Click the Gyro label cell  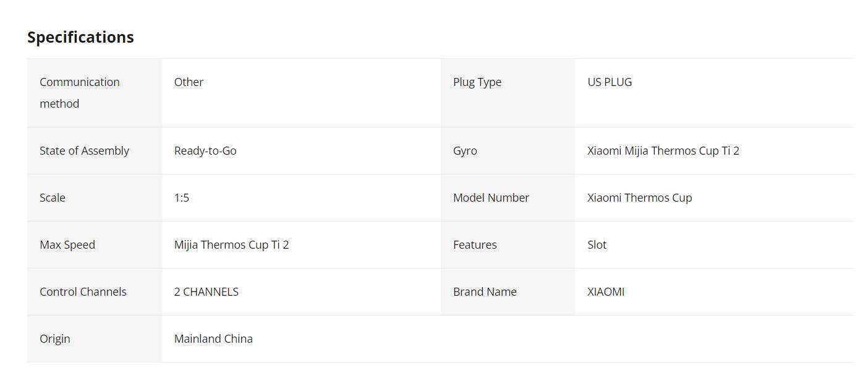pos(508,151)
